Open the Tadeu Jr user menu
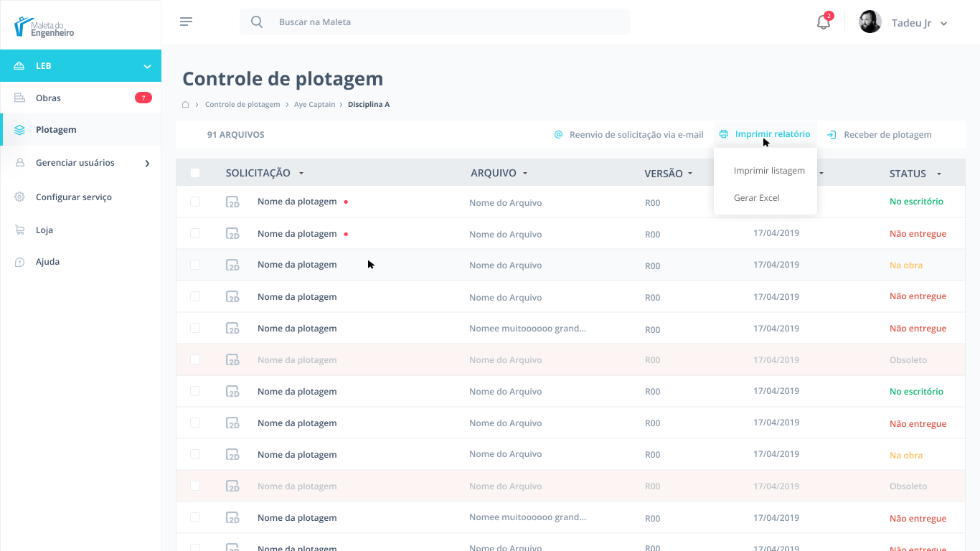The height and width of the screenshot is (551, 980). [919, 23]
